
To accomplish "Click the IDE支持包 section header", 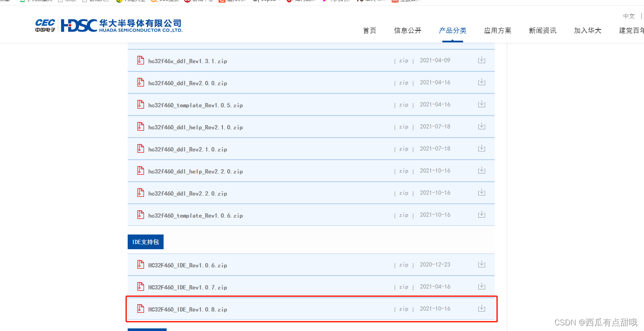I will coord(145,241).
